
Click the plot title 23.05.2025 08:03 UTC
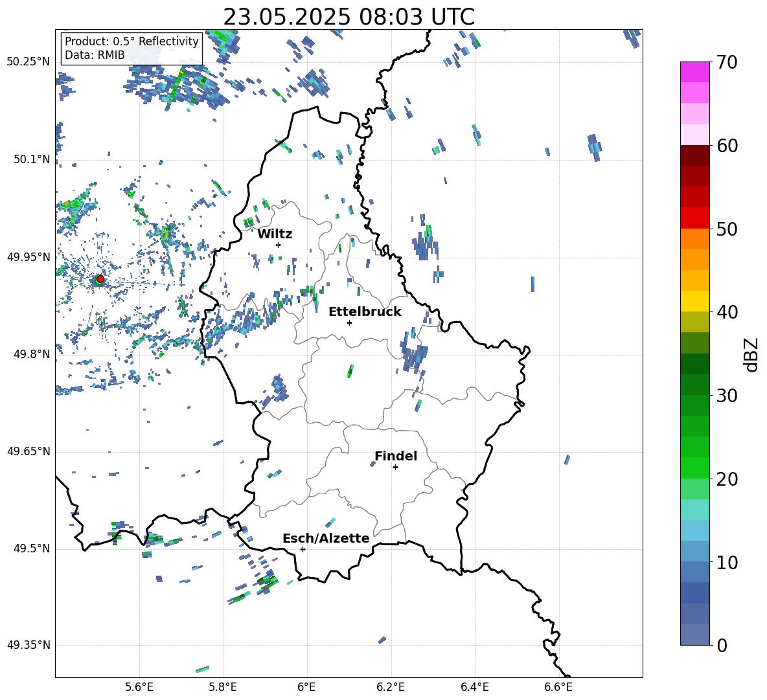[x=349, y=17]
